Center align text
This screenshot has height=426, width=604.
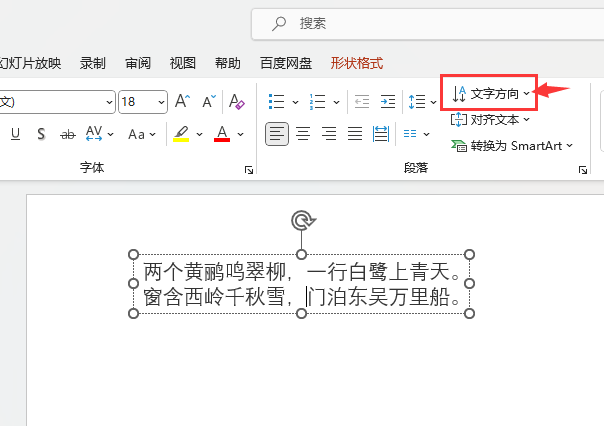coord(303,134)
